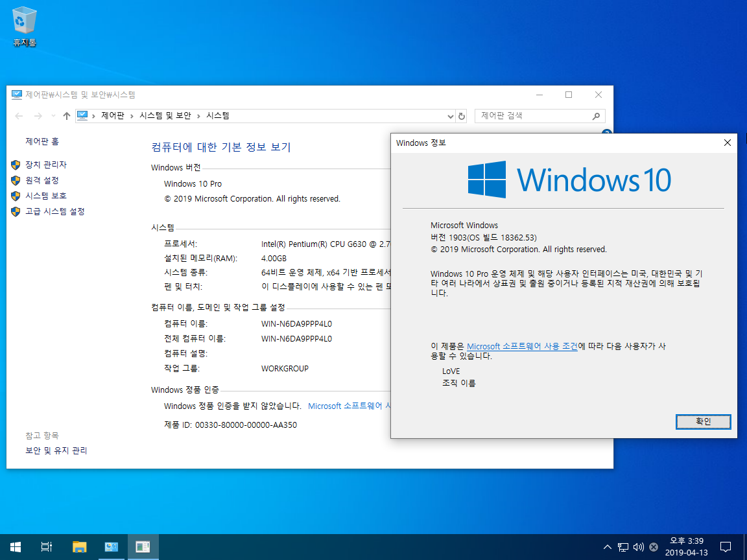The width and height of the screenshot is (747, 560).
Task: Click the tray notification X icon
Action: (x=654, y=546)
